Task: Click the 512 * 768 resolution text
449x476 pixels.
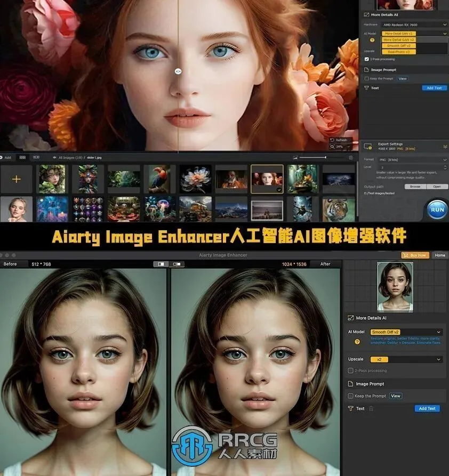Action: coord(41,264)
